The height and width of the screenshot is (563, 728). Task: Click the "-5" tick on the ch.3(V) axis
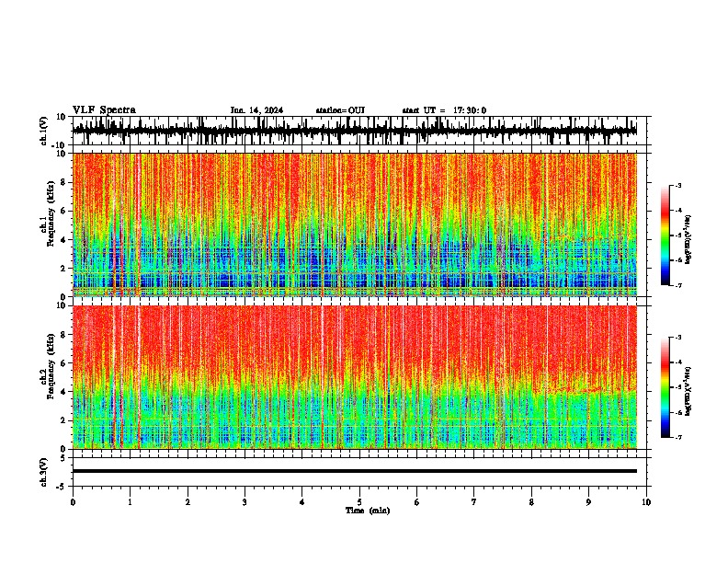[62, 487]
